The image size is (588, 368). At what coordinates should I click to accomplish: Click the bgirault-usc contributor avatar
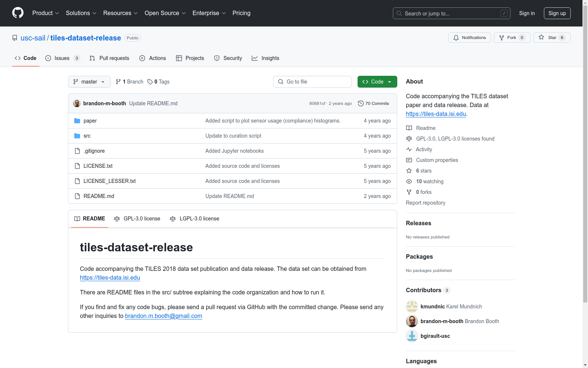click(412, 336)
